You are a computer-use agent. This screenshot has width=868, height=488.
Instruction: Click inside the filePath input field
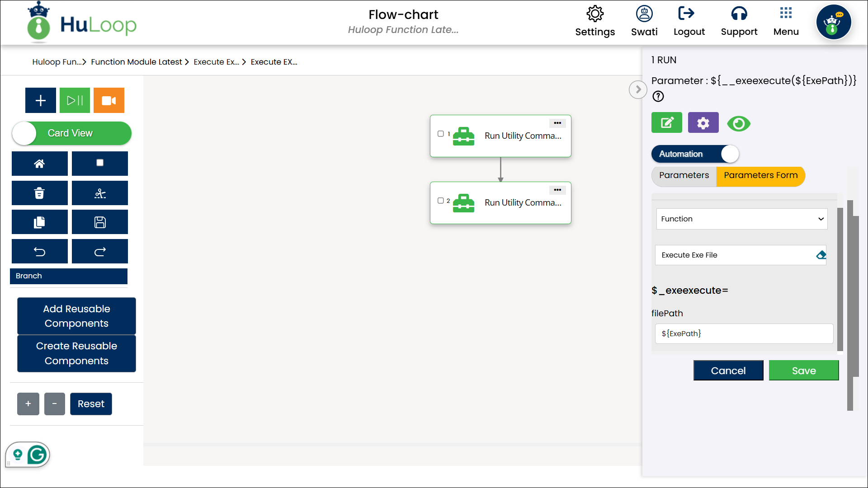(744, 333)
